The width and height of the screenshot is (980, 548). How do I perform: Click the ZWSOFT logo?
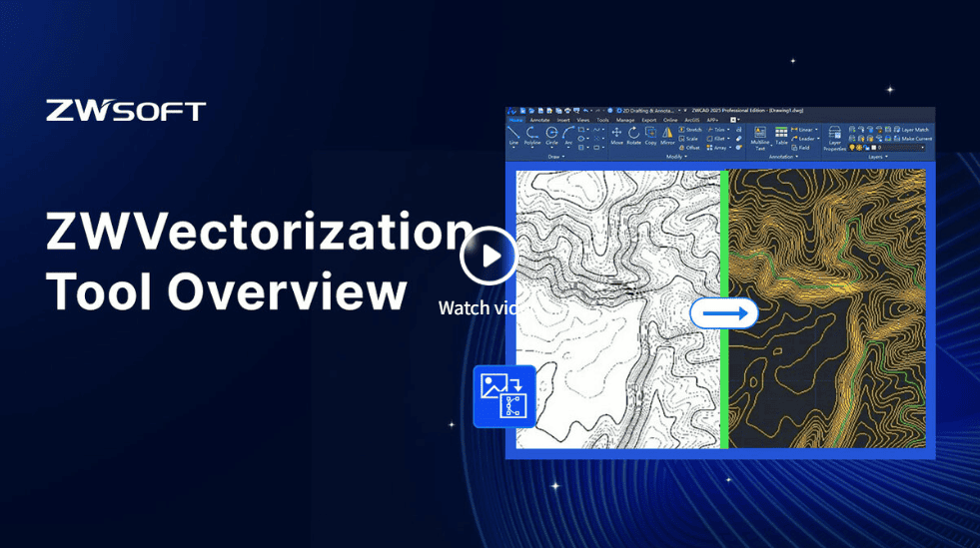126,111
